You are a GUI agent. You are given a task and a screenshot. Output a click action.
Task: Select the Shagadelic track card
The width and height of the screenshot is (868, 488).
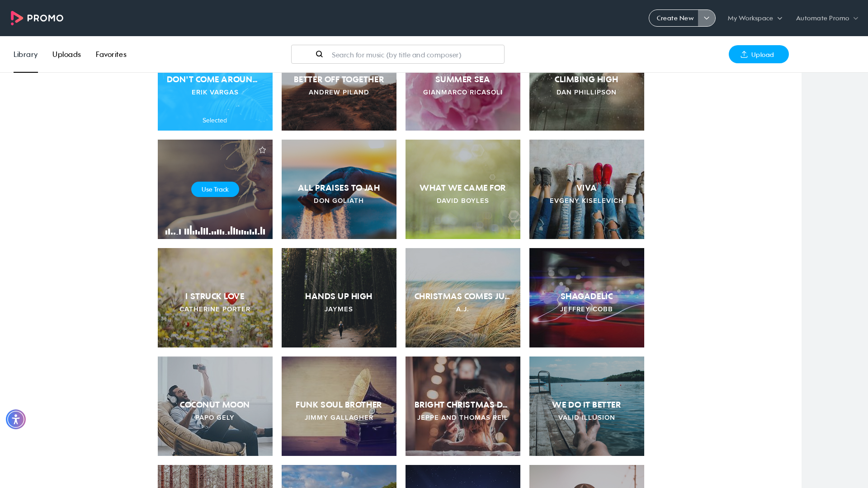(x=587, y=298)
